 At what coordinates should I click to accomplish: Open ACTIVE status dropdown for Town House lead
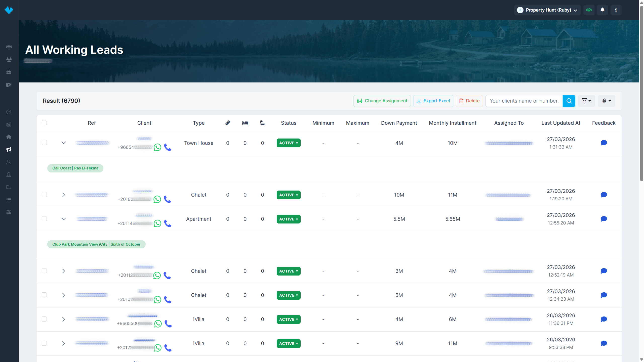[289, 143]
